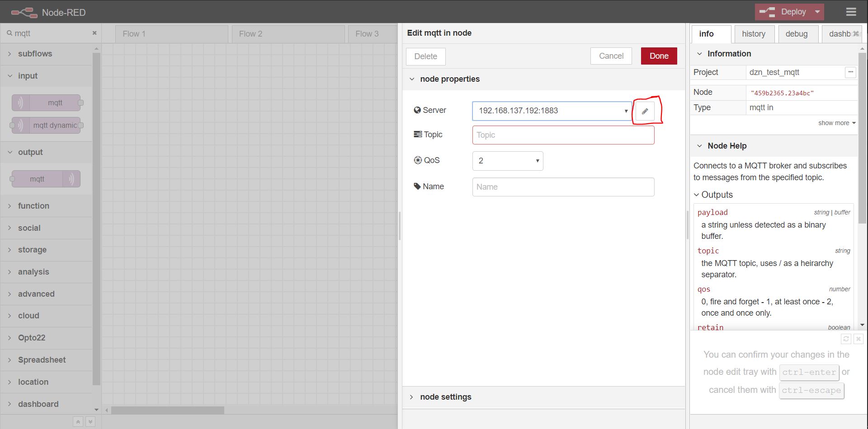Viewport: 868px width, 429px height.
Task: Click the Node-RED logo icon
Action: pos(24,13)
